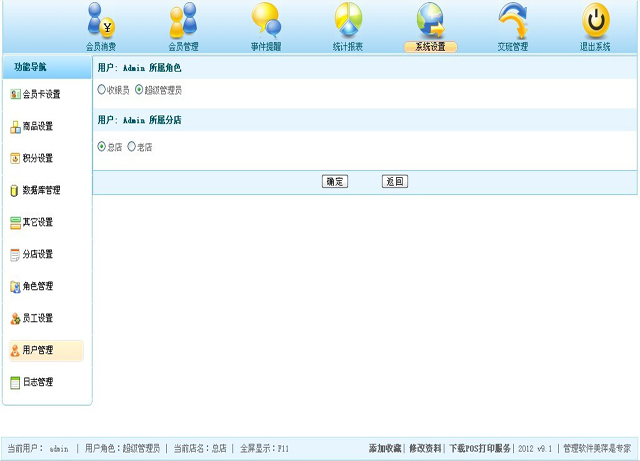
Task: Choose the 老店 branch radio button
Action: pos(132,147)
